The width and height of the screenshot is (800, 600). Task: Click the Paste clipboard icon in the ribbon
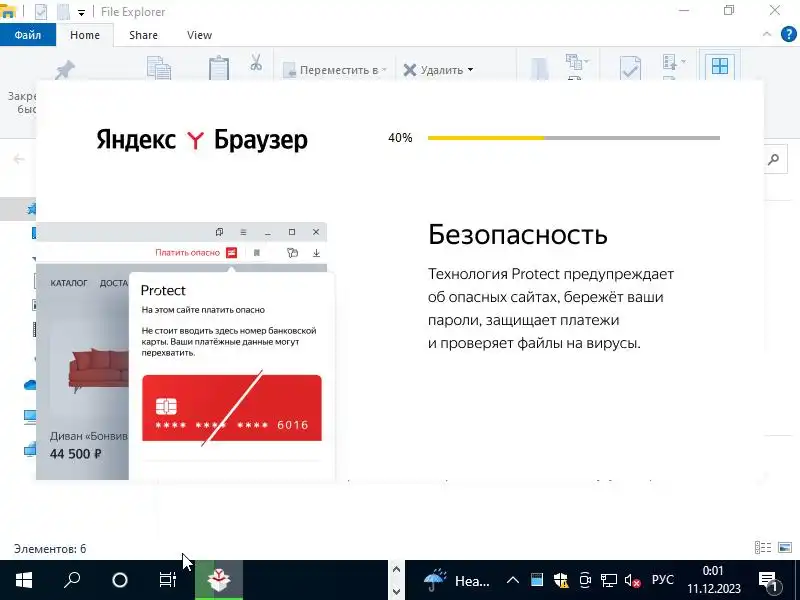point(218,67)
